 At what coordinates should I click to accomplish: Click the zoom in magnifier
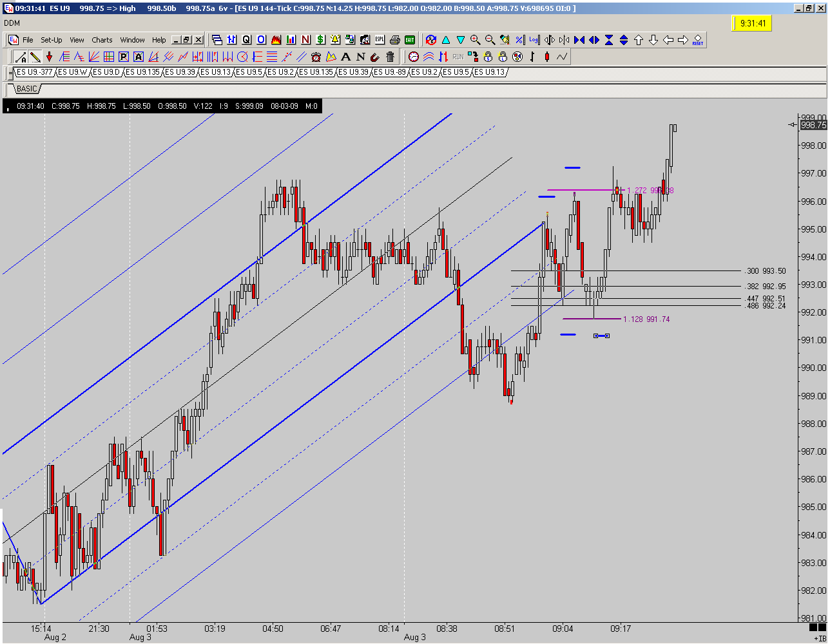[476, 40]
